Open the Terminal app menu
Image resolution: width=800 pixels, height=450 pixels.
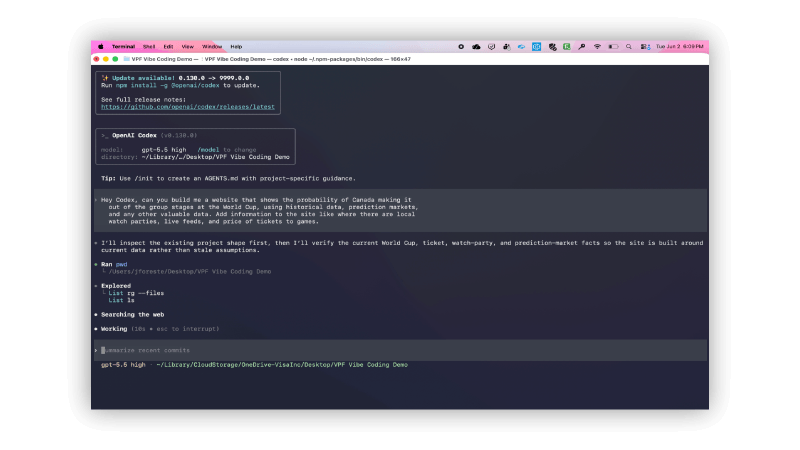pos(123,46)
